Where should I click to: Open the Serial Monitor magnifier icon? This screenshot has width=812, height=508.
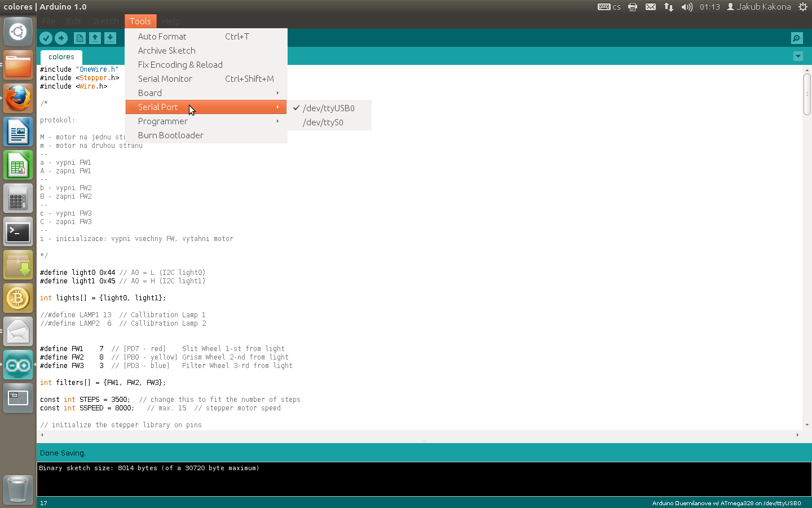pos(797,38)
